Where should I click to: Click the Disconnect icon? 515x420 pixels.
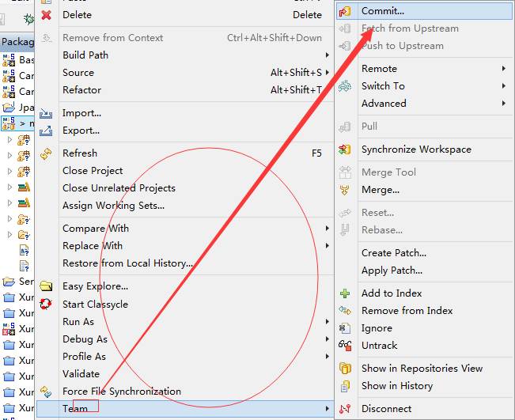tap(345, 409)
